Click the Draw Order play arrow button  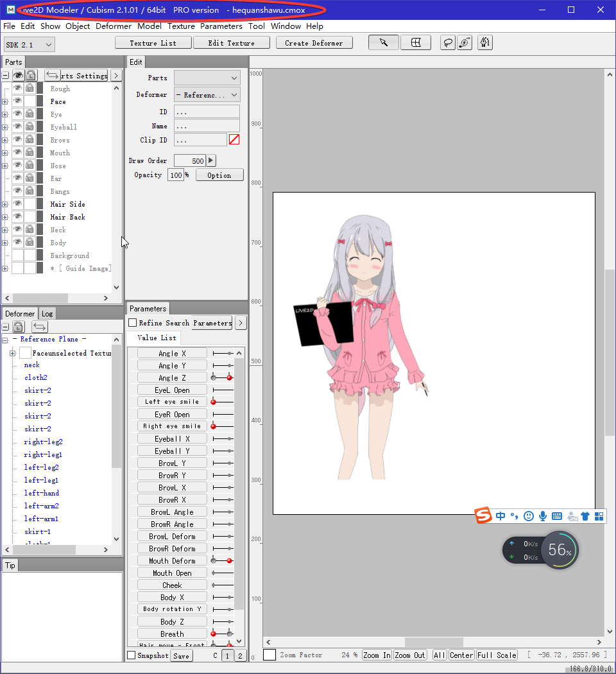[211, 160]
